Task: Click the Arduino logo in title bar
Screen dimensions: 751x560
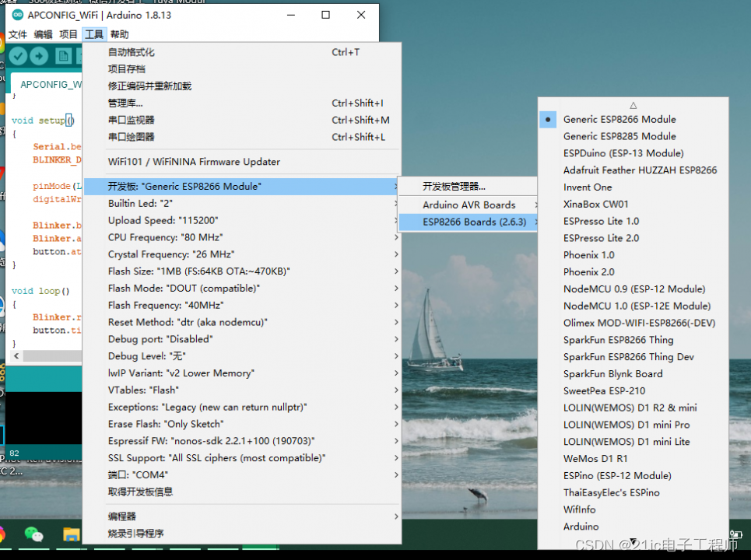Action: [x=18, y=15]
